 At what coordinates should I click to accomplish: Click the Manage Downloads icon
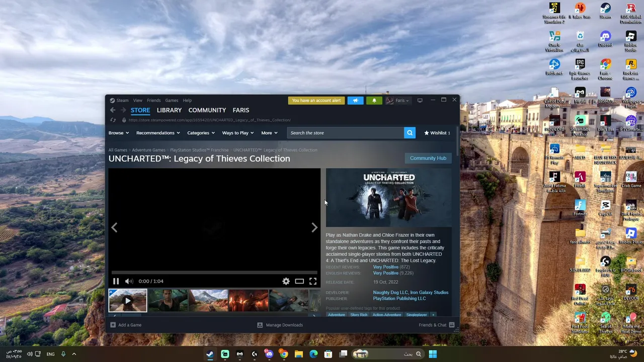260,325
